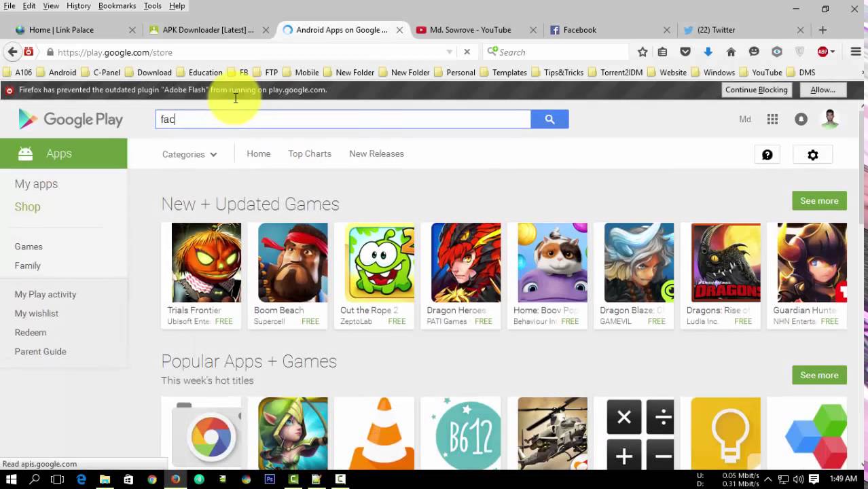
Task: Open the Boom Beach game thumbnail
Action: pos(293,262)
